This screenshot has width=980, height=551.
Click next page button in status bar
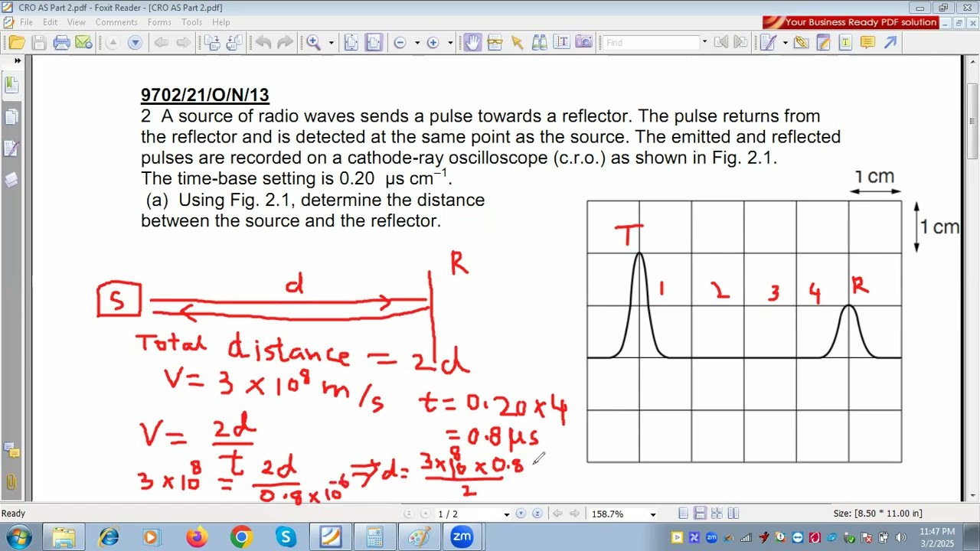pos(521,514)
